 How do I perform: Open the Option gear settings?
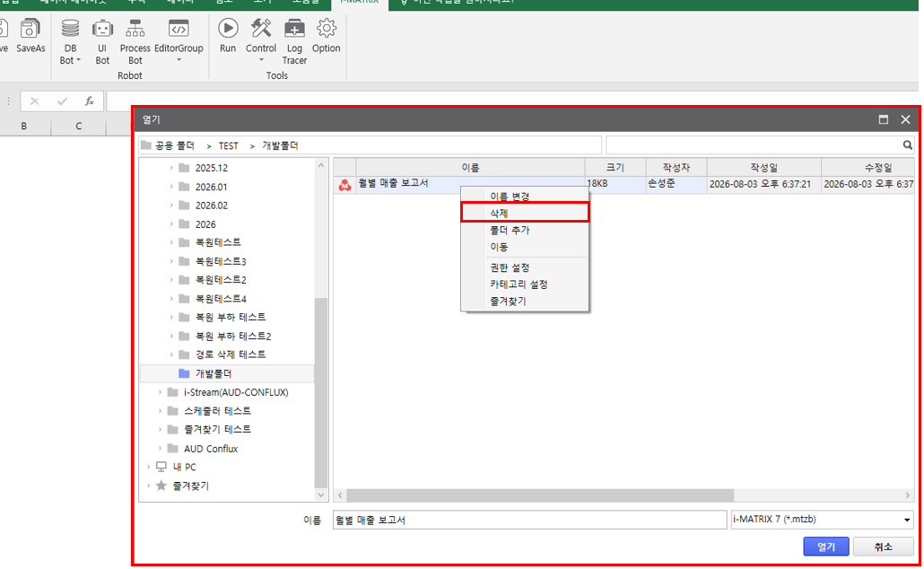point(326,37)
